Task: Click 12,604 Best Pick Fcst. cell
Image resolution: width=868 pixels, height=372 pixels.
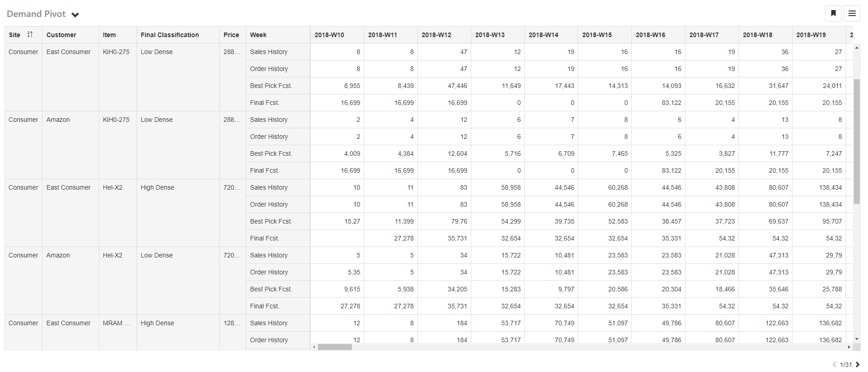Action: [x=458, y=153]
